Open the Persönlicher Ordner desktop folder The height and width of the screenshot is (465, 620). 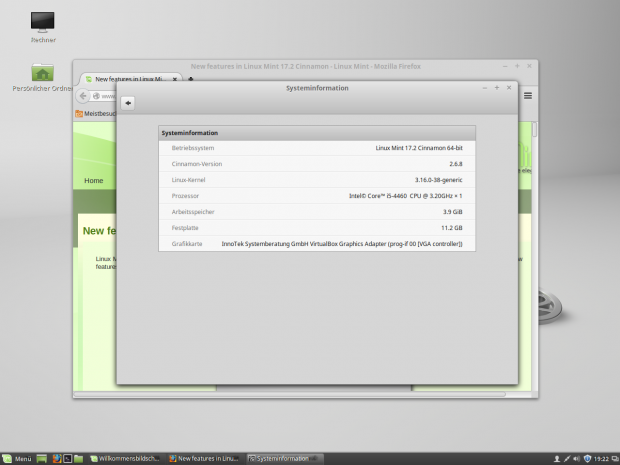42,78
